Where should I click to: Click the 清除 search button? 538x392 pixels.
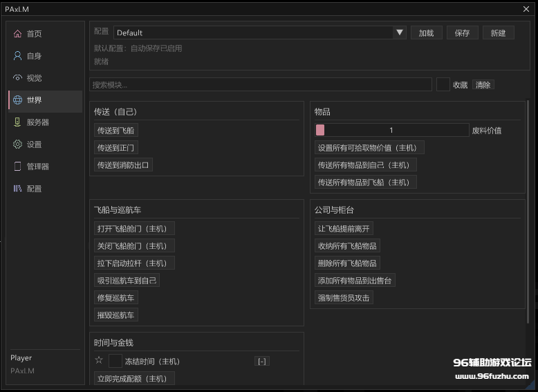point(483,85)
